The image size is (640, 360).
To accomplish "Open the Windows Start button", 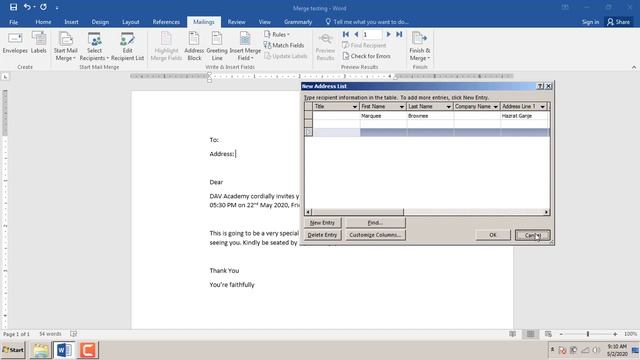I will coord(13,350).
